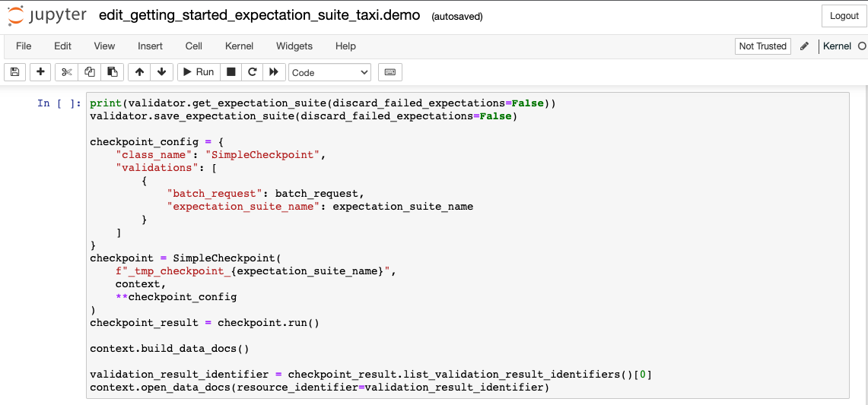Image resolution: width=868 pixels, height=405 pixels.
Task: Restart the kernel with circular arrow icon
Action: 253,72
